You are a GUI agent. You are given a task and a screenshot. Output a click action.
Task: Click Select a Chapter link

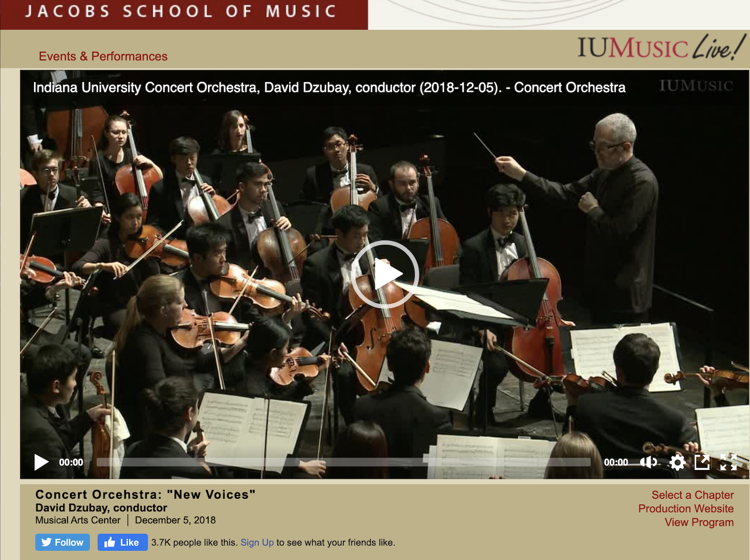(692, 495)
